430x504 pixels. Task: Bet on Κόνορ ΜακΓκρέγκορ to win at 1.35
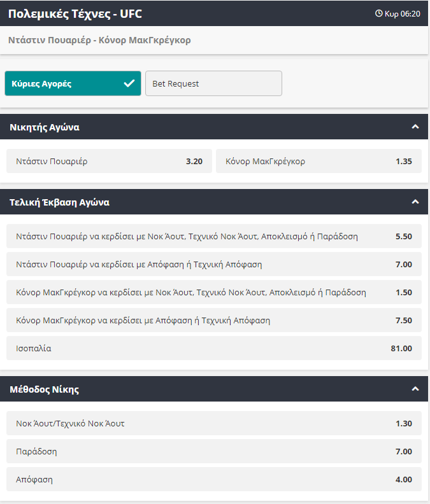[x=319, y=161]
